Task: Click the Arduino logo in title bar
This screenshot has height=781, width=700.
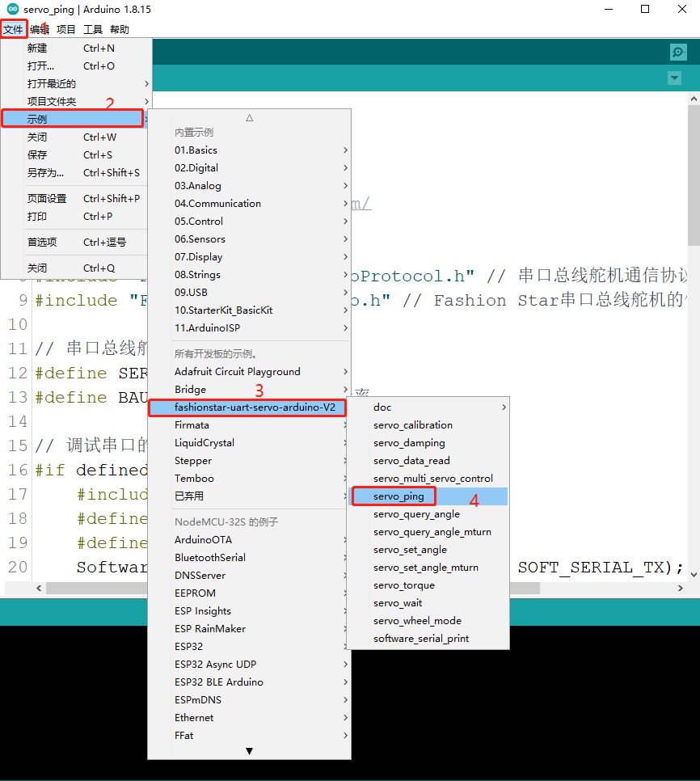Action: (x=11, y=10)
